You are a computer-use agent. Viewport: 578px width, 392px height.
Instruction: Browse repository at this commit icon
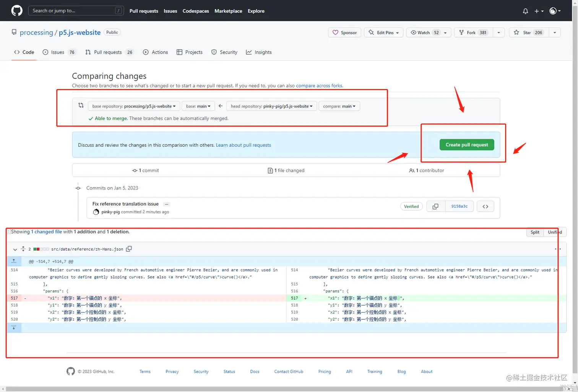pos(485,206)
